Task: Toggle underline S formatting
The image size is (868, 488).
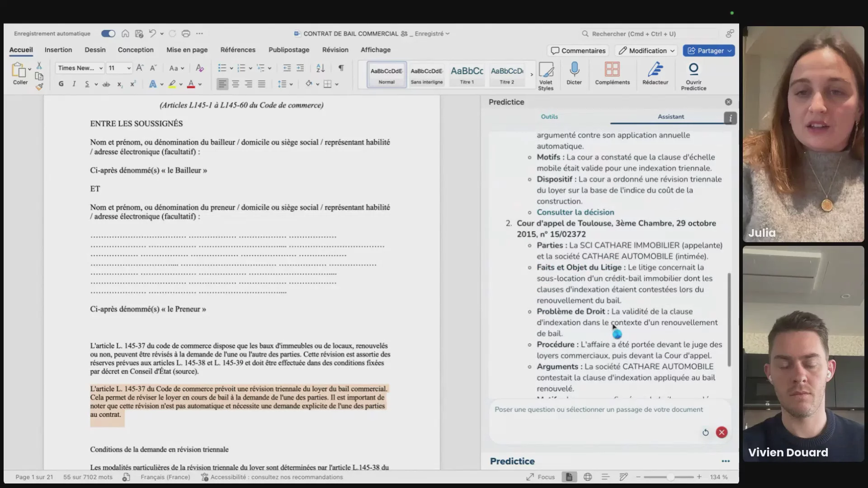Action: point(87,84)
